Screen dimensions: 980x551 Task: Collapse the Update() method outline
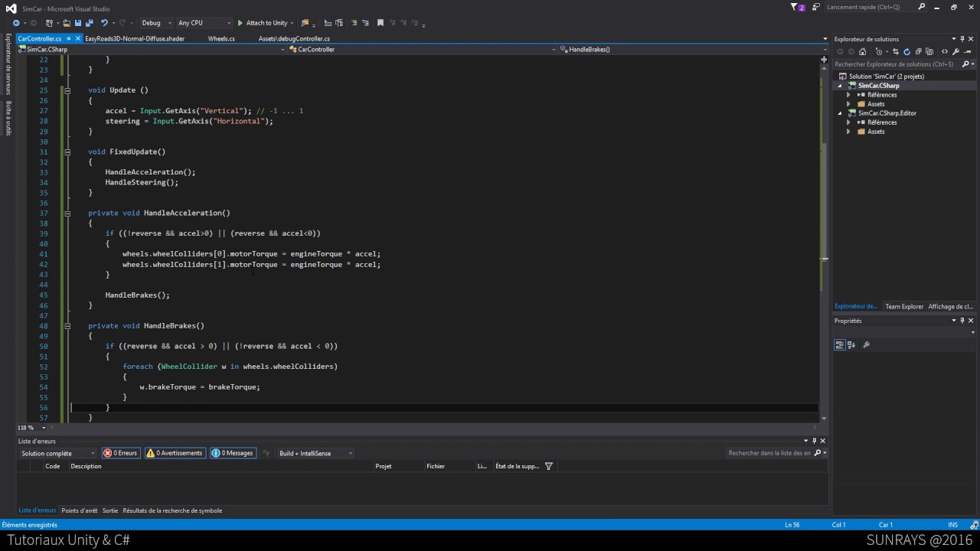[67, 90]
